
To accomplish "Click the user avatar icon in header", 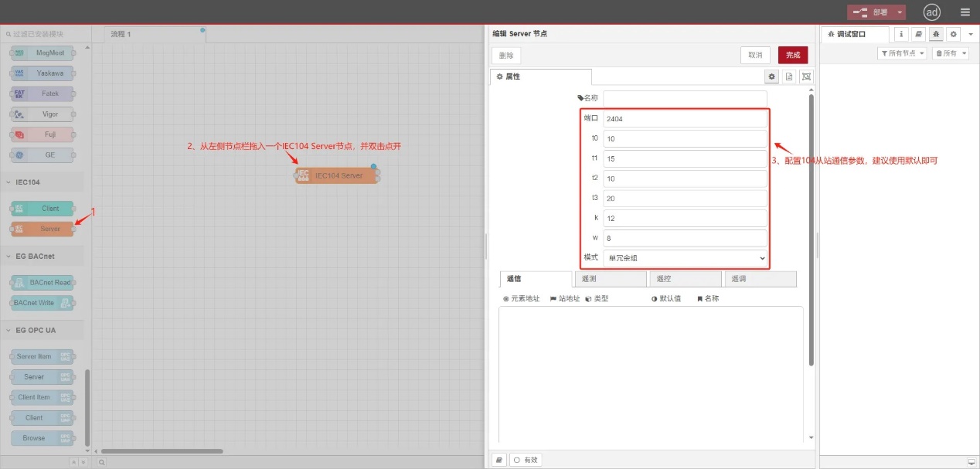I will [x=932, y=12].
